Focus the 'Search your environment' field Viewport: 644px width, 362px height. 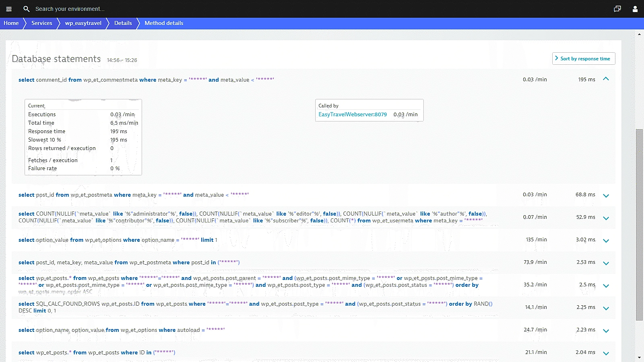(70, 9)
